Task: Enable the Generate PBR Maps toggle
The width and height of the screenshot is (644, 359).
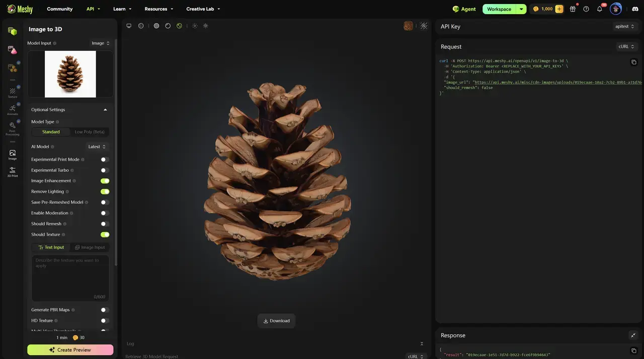Action: (105, 310)
